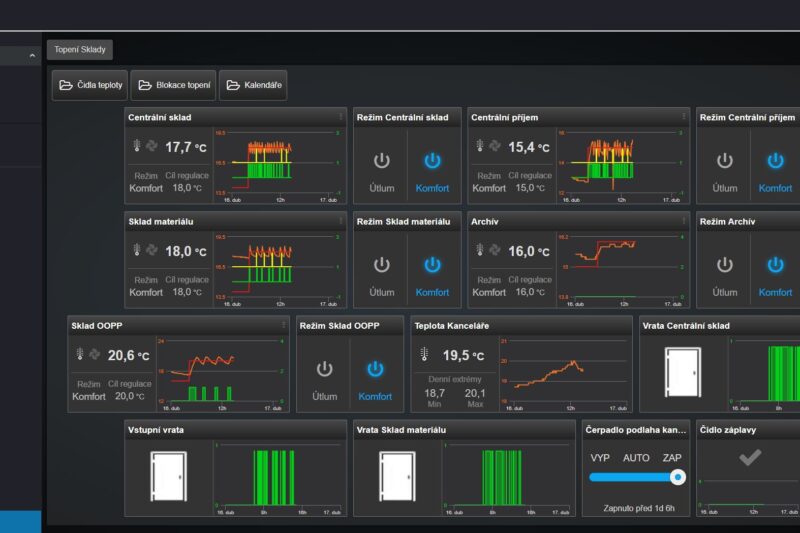Image resolution: width=800 pixels, height=533 pixels.
Task: Click thermometer icon in Teplota Kanceláře
Action: point(424,354)
